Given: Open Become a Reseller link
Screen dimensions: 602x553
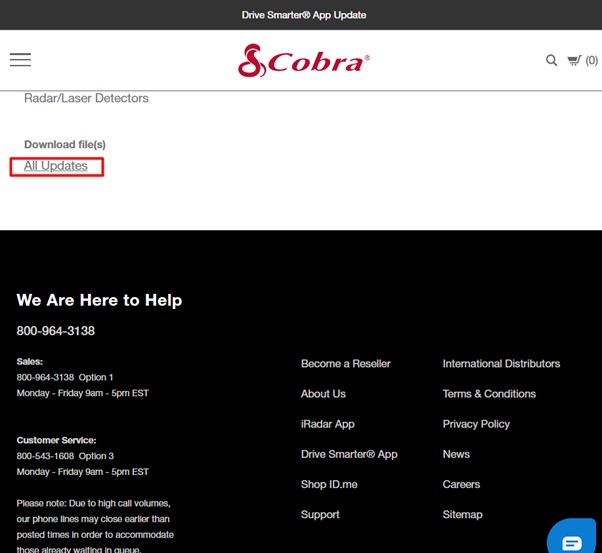Looking at the screenshot, I should click(346, 364).
